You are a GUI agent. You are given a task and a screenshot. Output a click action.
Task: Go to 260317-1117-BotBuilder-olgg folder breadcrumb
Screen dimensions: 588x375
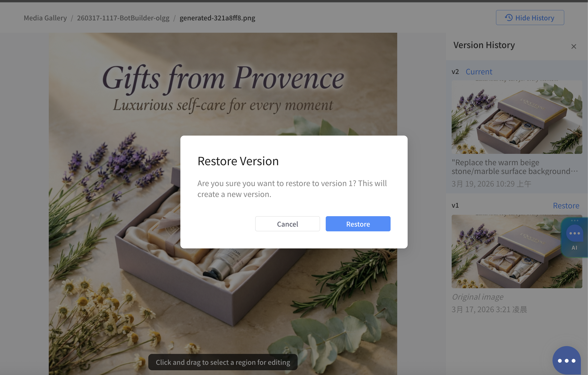coord(123,18)
